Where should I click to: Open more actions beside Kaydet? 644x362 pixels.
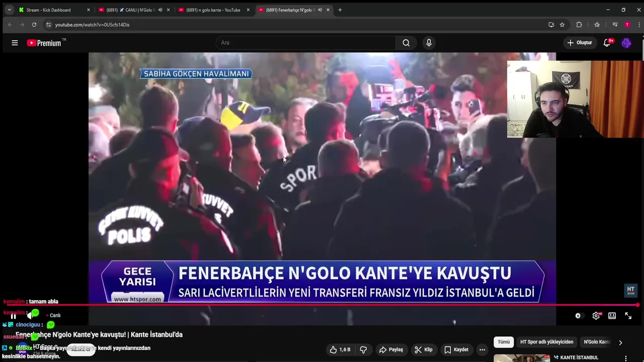482,349
